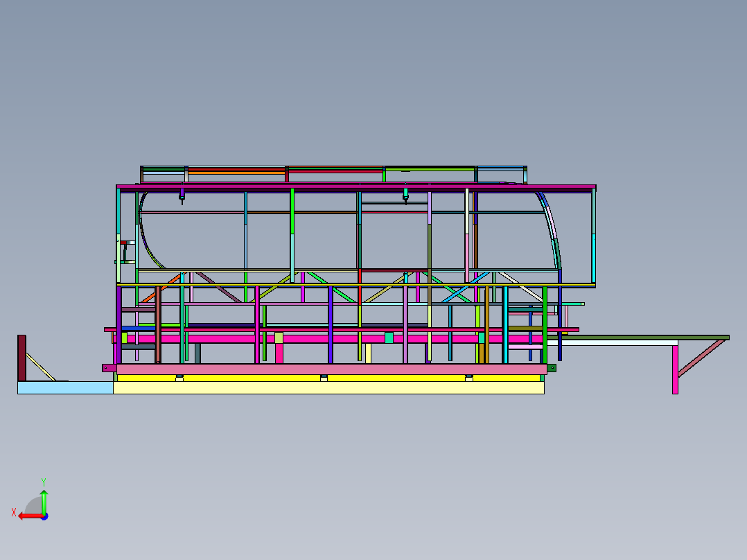Screen dimensions: 747x560
Task: Select the magenta leg of the right platform
Action: pyautogui.click(x=675, y=370)
